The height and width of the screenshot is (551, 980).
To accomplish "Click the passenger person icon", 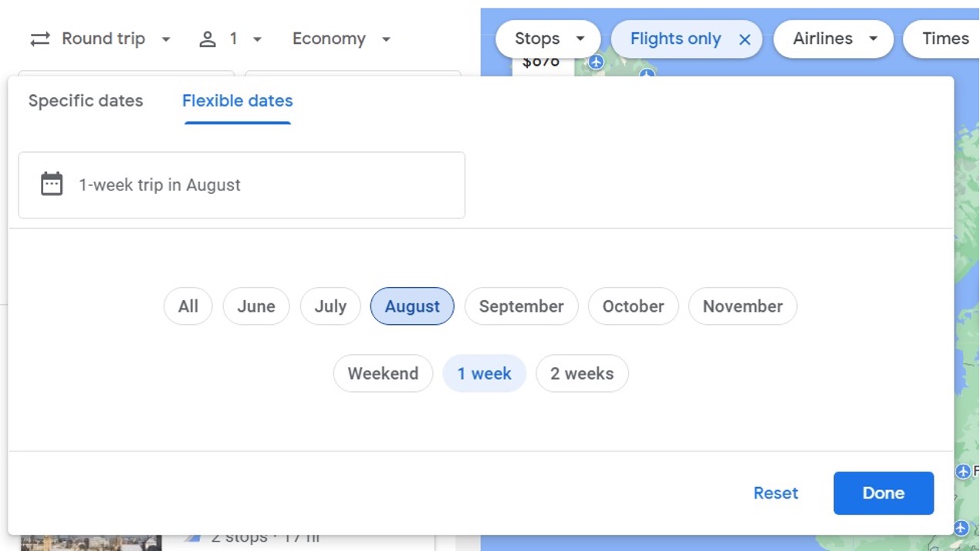I will pos(208,39).
